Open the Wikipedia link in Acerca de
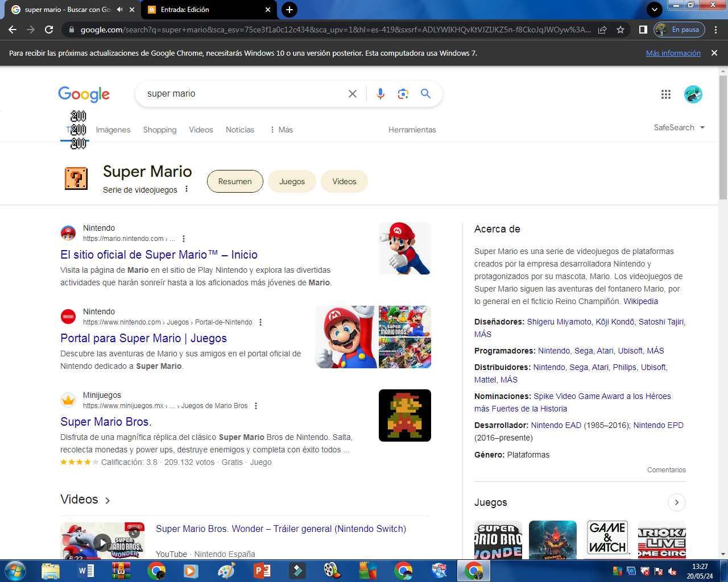The width and height of the screenshot is (728, 582). pyautogui.click(x=640, y=301)
